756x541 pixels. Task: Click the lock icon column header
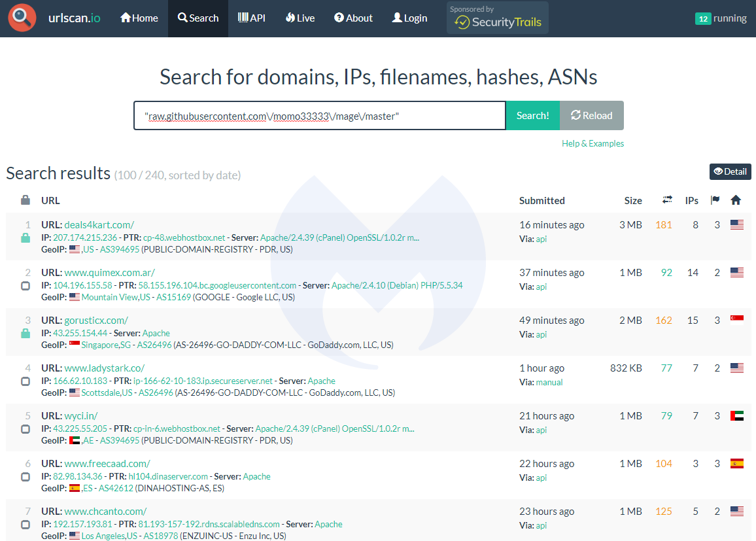click(x=26, y=200)
